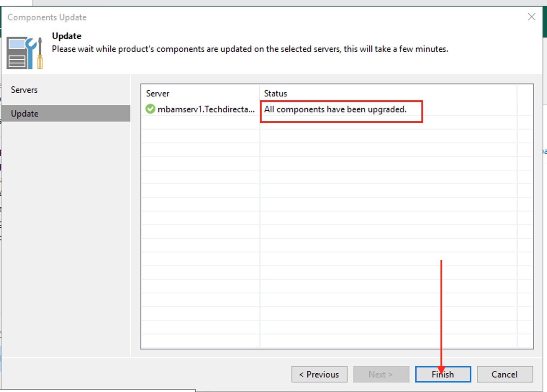Select the mbamserv1 server row
547x392 pixels.
pyautogui.click(x=206, y=109)
